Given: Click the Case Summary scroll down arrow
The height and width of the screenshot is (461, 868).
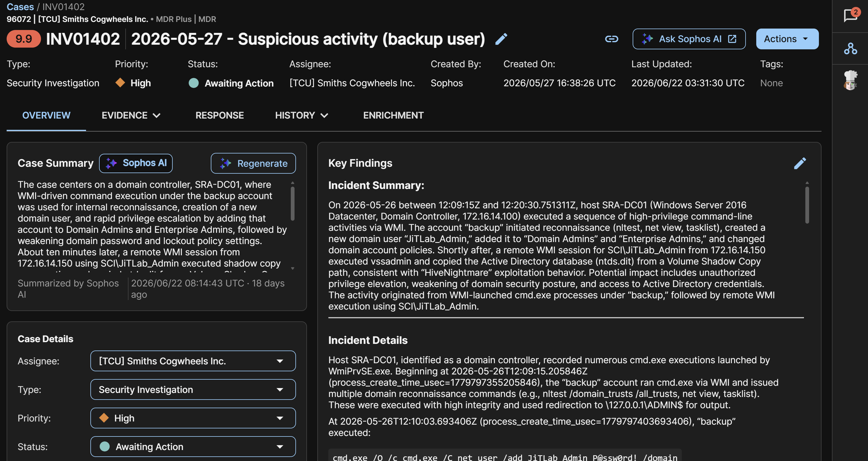Looking at the screenshot, I should 293,268.
